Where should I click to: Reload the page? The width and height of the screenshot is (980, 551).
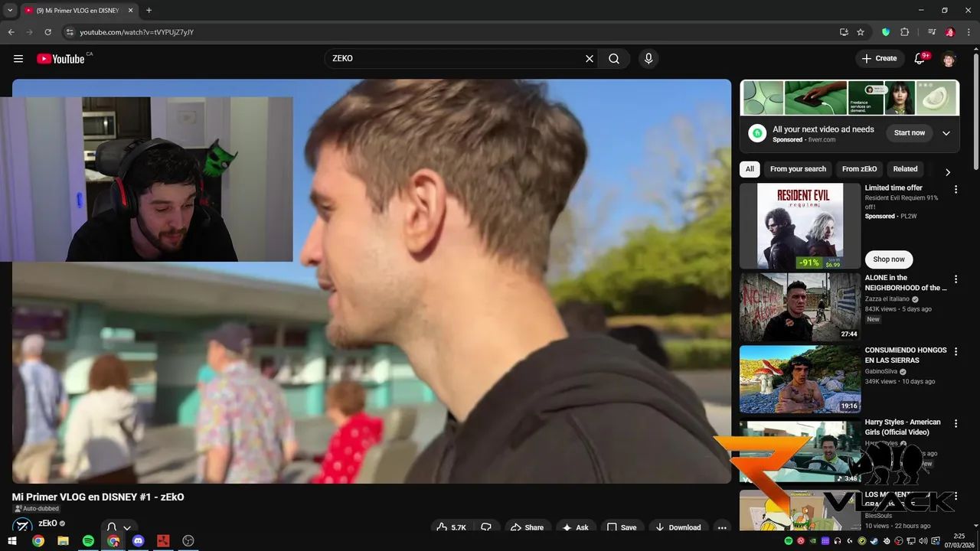coord(48,32)
